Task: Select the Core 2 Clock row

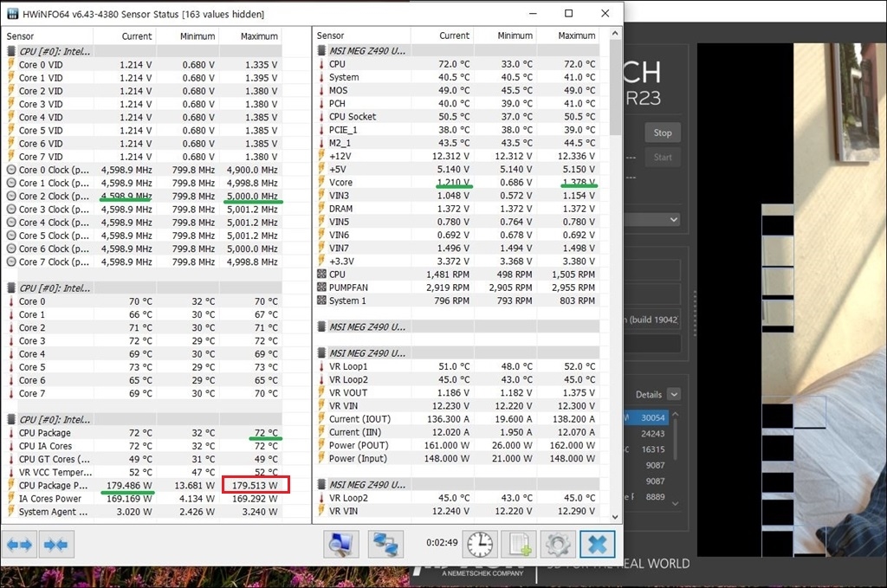Action: (x=143, y=197)
